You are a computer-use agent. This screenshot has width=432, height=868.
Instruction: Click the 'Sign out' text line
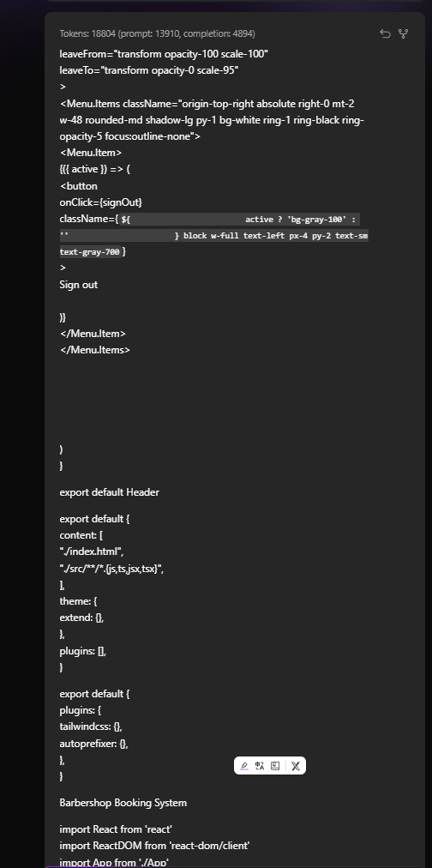pyautogui.click(x=79, y=285)
